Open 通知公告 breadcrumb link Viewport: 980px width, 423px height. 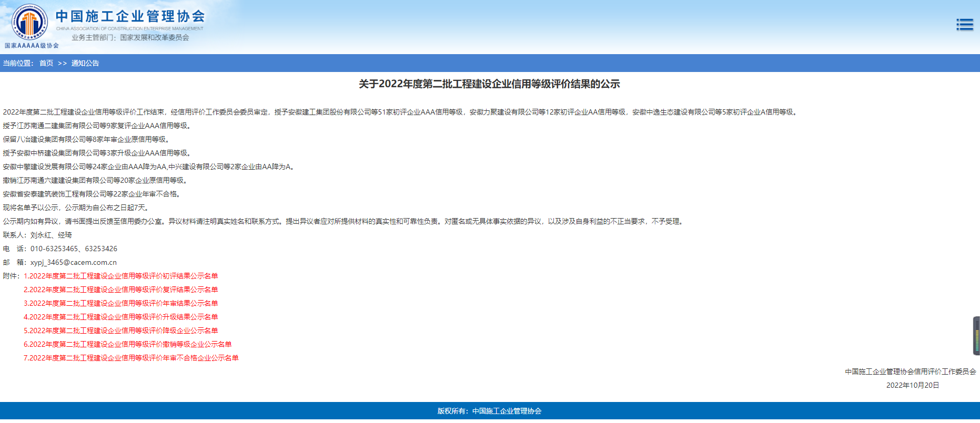click(85, 63)
